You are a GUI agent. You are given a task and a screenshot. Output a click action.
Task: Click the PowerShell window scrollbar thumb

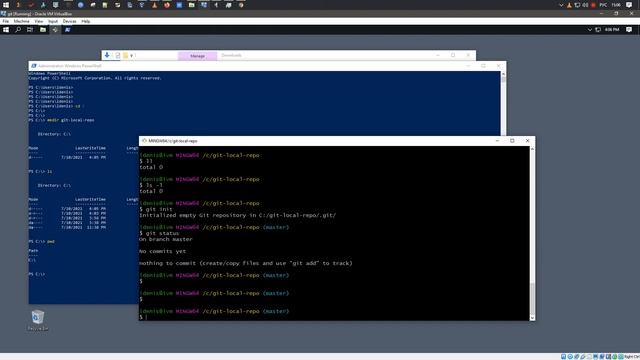point(503,79)
